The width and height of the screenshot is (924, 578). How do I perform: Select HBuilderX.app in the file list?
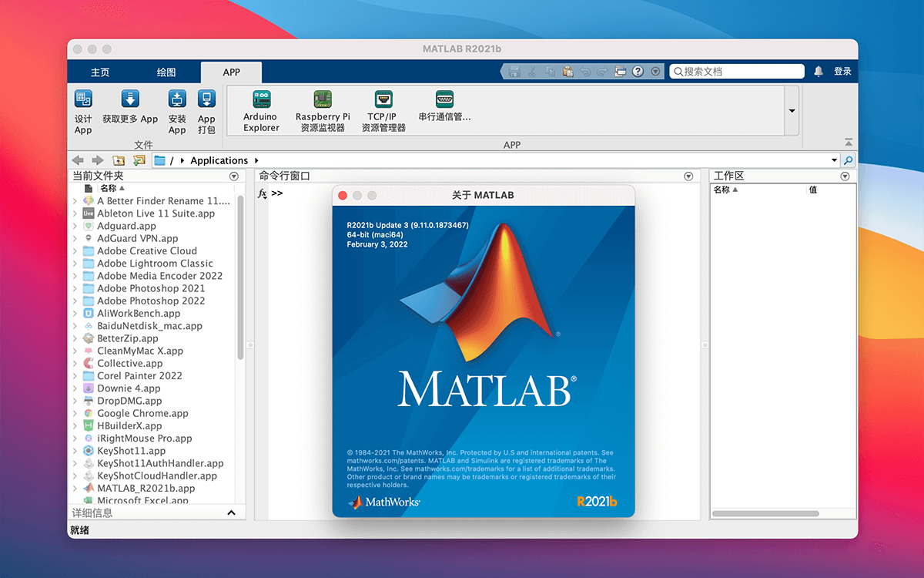click(129, 426)
